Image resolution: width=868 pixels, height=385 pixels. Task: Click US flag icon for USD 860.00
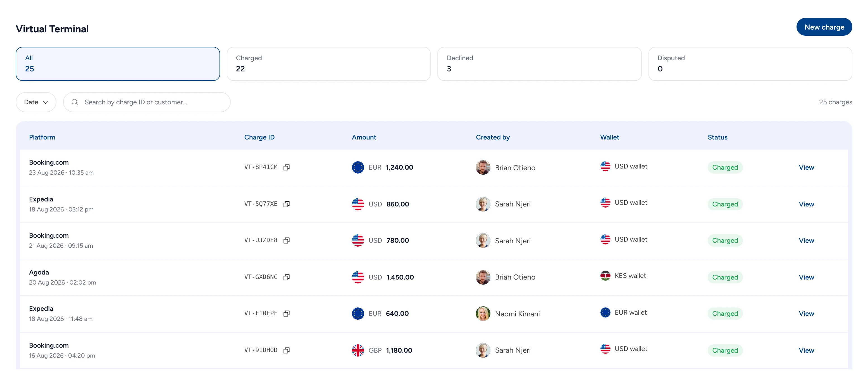click(358, 204)
